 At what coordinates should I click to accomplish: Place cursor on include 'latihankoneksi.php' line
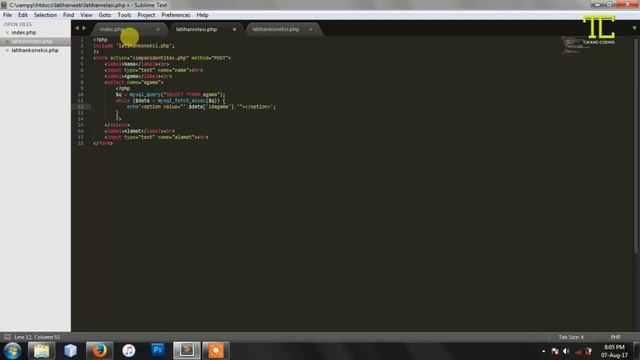pos(134,46)
